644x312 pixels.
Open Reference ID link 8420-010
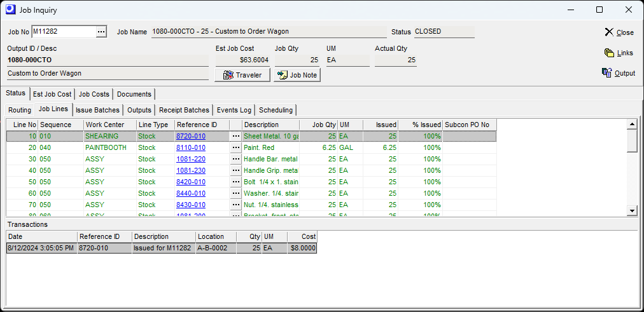[x=191, y=182]
